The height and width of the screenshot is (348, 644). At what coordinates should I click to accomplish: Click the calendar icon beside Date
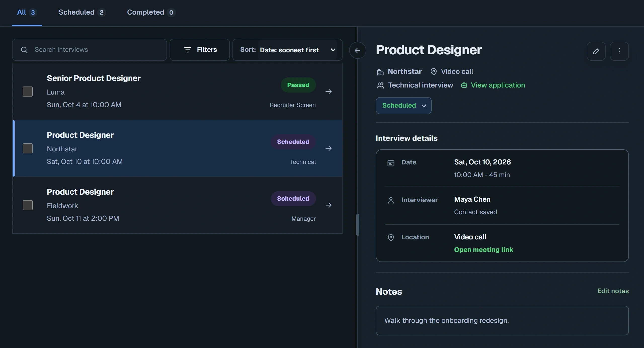[x=391, y=163]
